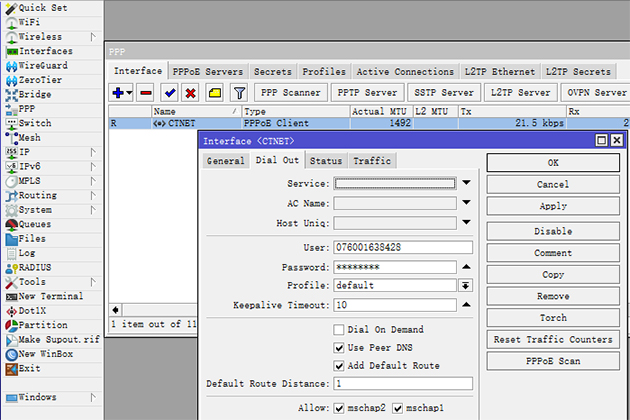Switch to the Status tab

(326, 161)
